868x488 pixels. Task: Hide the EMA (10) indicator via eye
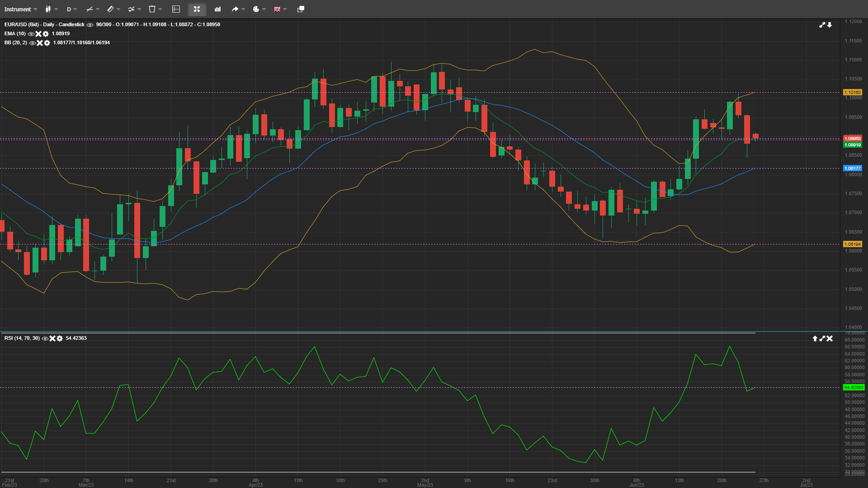tap(31, 34)
